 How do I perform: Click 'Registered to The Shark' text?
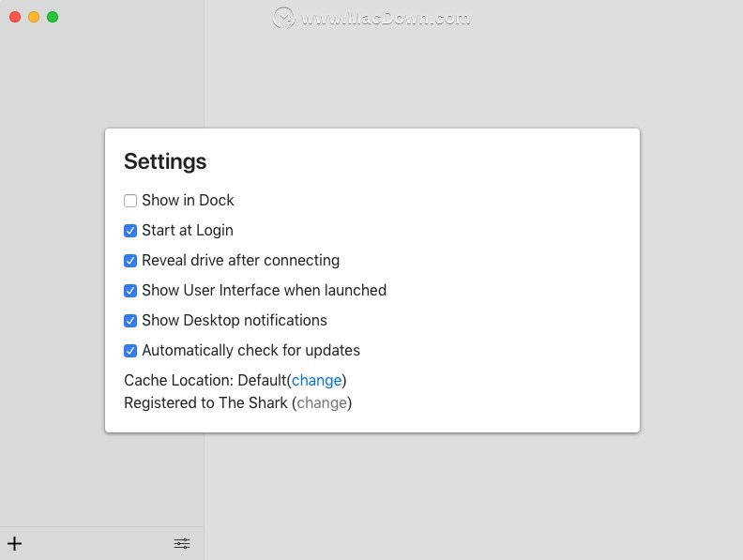(205, 402)
